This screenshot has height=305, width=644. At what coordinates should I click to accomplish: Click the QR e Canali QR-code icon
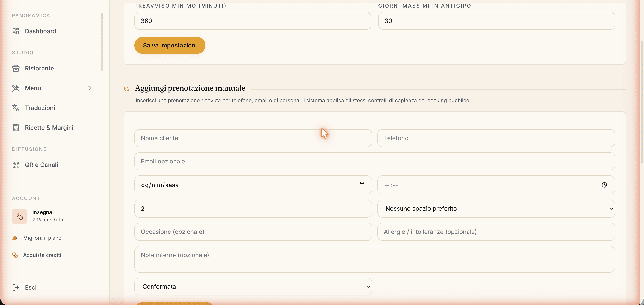pos(16,165)
